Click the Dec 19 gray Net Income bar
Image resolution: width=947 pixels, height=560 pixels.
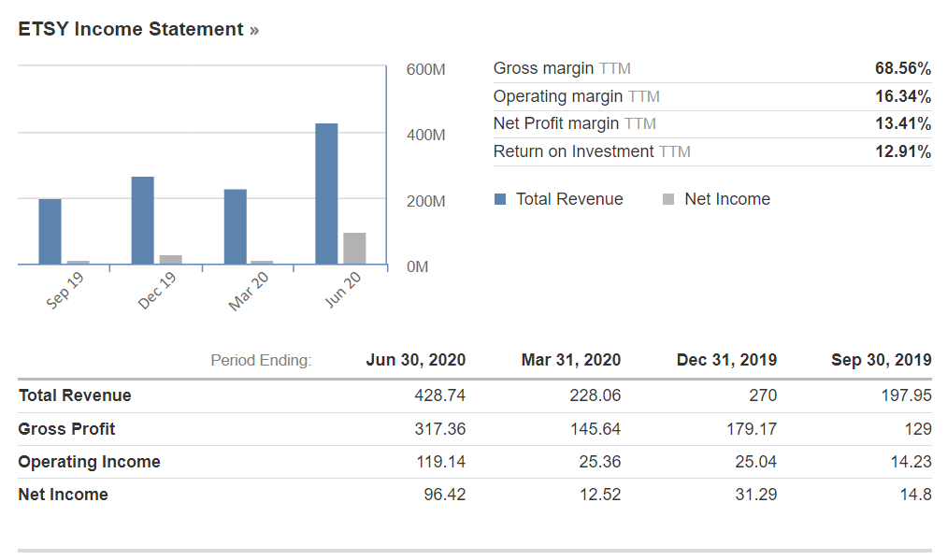click(x=170, y=260)
